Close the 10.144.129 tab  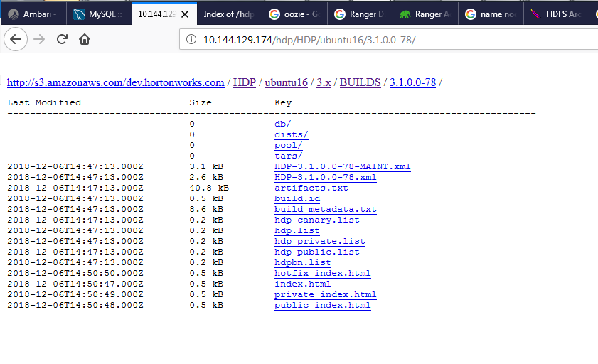pyautogui.click(x=185, y=14)
